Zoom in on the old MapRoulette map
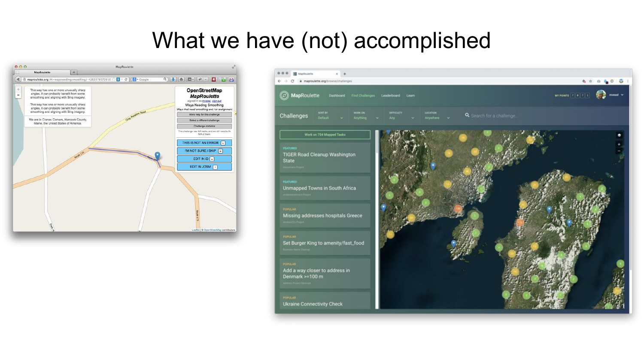This screenshot has width=644, height=362. 18,90
